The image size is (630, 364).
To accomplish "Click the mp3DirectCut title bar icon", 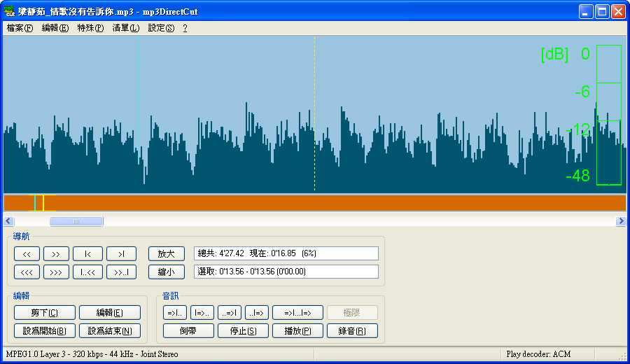I will click(10, 12).
